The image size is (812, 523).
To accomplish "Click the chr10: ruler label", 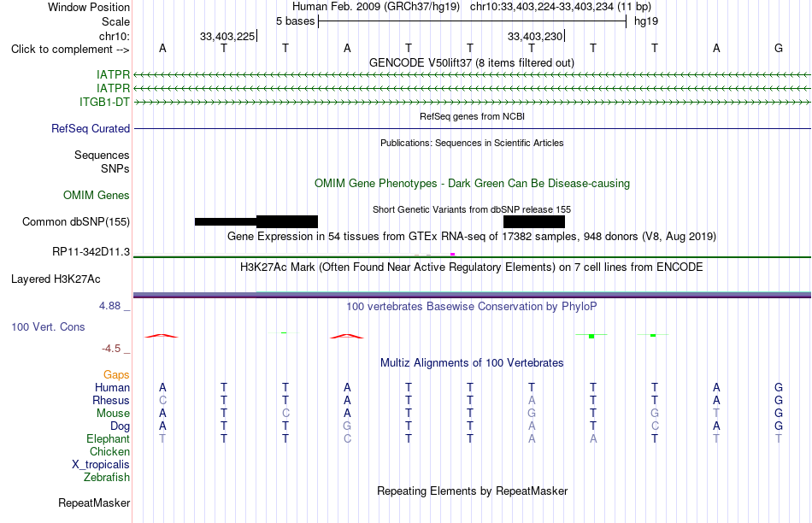I will coord(114,36).
